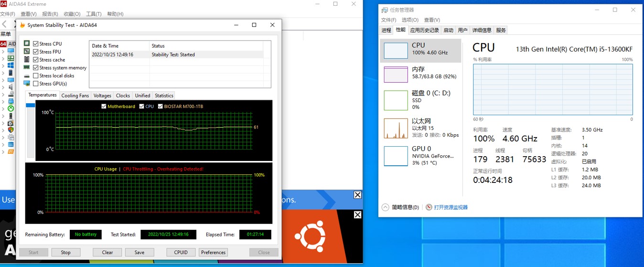Screen dimensions: 644x267
Task: Select the Config gears icon in tree
Action: click(x=11, y=137)
